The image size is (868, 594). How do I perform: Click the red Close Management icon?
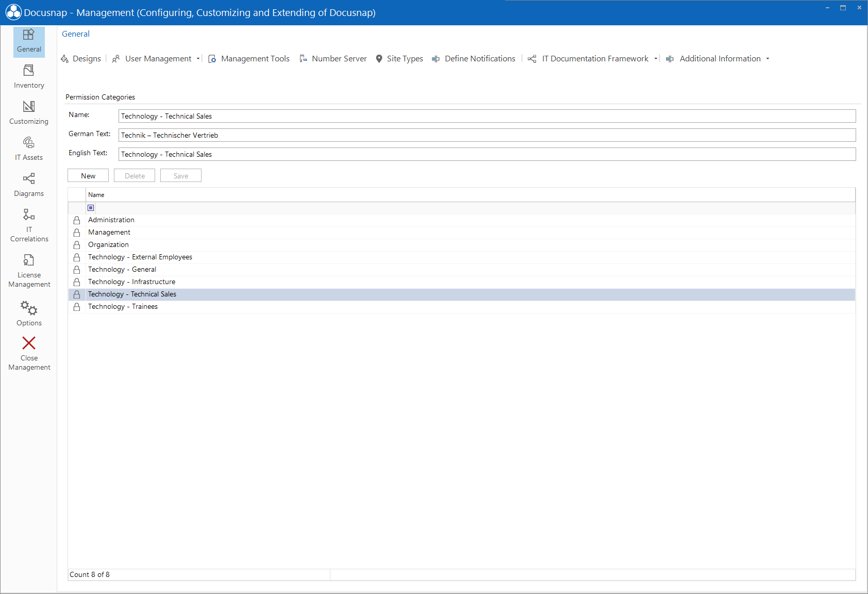tap(29, 343)
